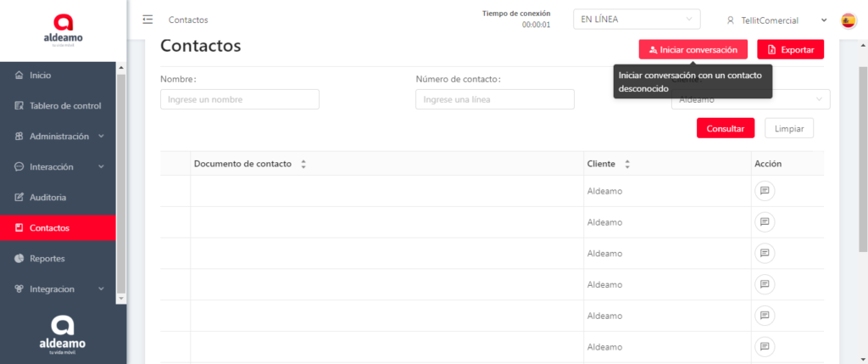Open chat icon in third contact row
This screenshot has height=364, width=868.
click(765, 253)
